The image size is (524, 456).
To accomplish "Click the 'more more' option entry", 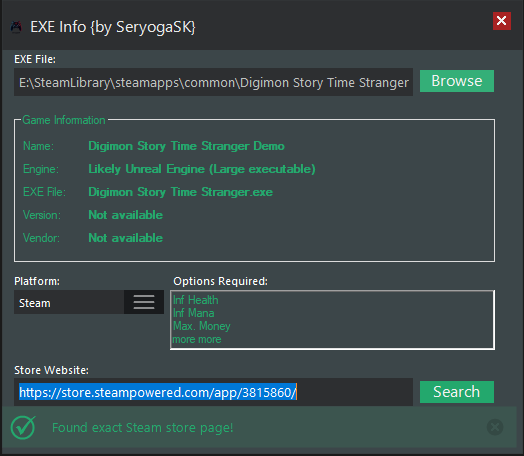I will (x=196, y=339).
